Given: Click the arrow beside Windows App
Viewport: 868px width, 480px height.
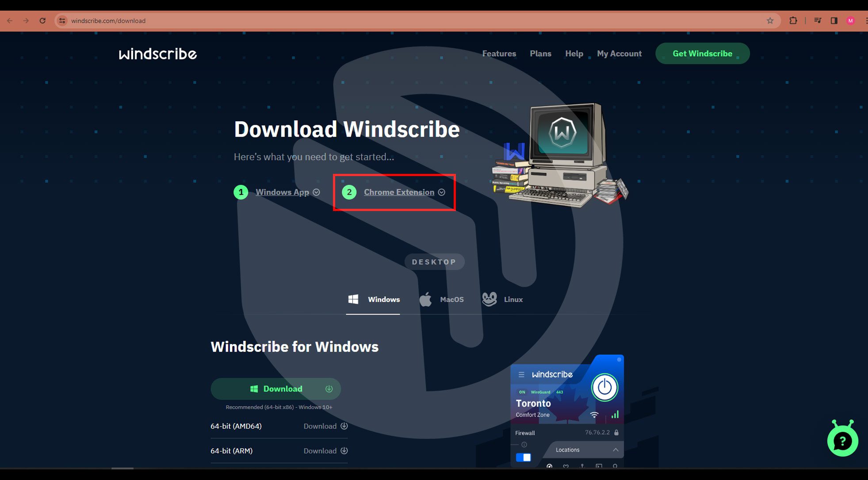Looking at the screenshot, I should (x=316, y=192).
